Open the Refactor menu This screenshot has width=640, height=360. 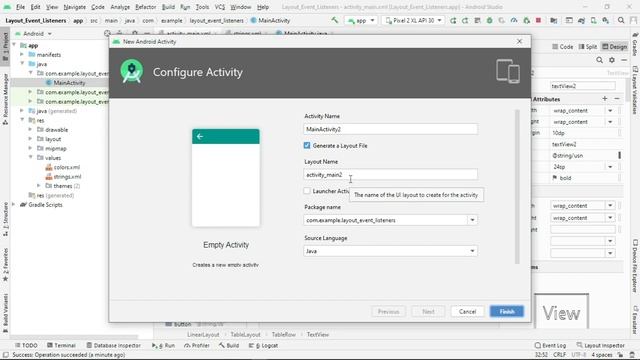145,7
